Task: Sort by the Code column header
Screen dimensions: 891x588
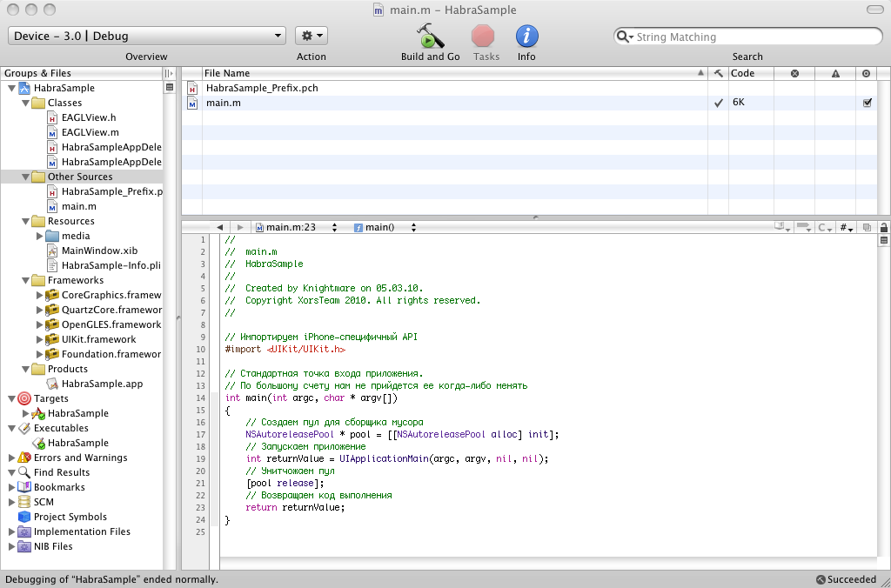Action: click(751, 73)
